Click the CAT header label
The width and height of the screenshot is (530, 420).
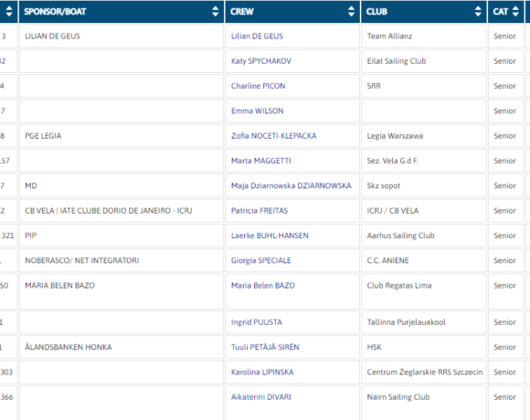pyautogui.click(x=500, y=12)
